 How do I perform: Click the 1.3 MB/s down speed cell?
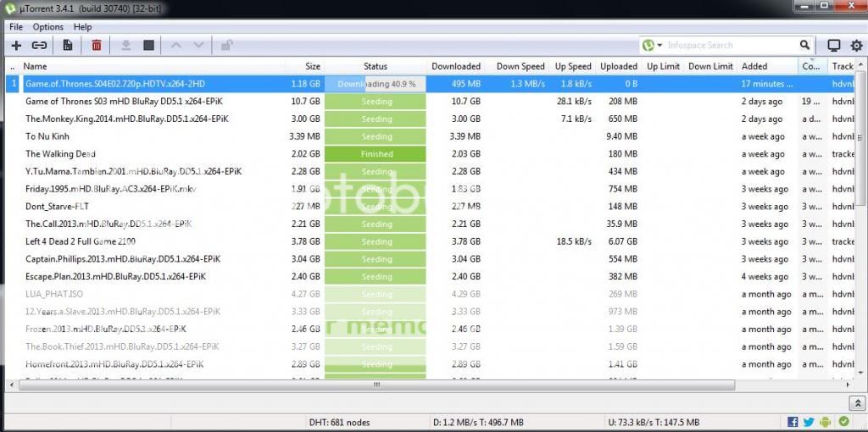tap(527, 84)
